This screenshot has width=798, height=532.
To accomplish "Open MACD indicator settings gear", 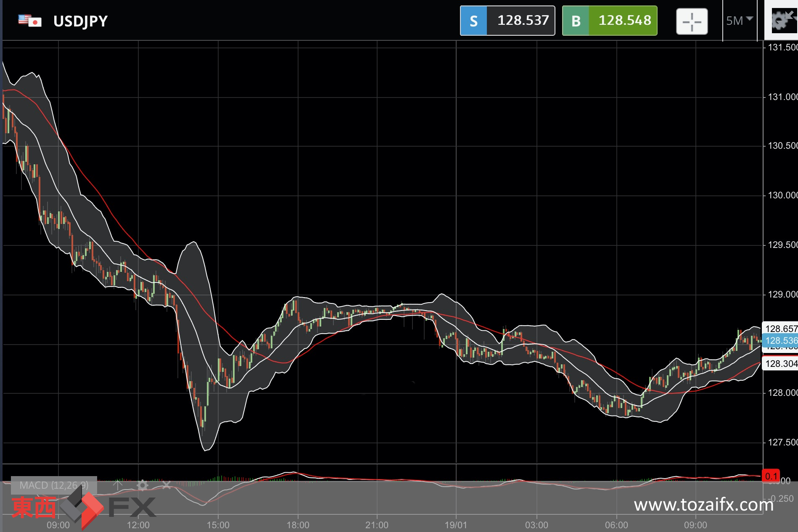I will [143, 485].
